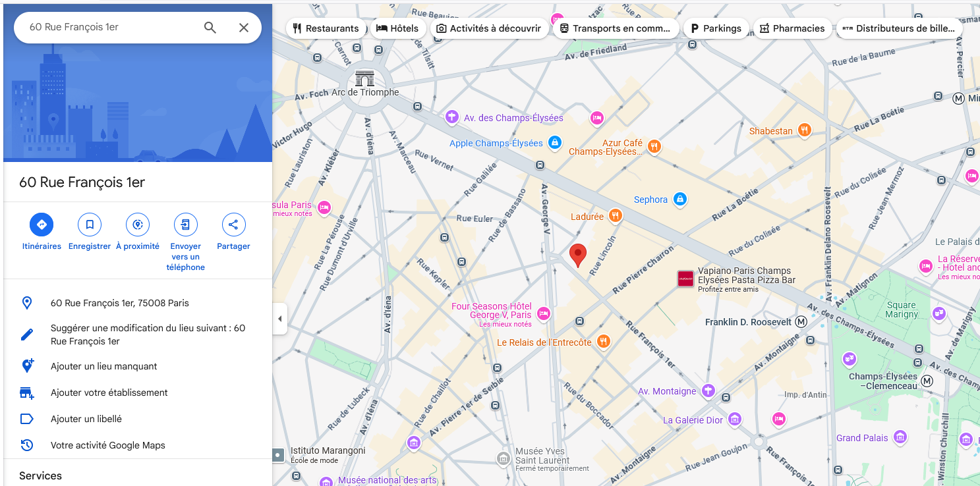Select the Pharmacies chip
Screen dimensions: 980x486
pyautogui.click(x=792, y=28)
